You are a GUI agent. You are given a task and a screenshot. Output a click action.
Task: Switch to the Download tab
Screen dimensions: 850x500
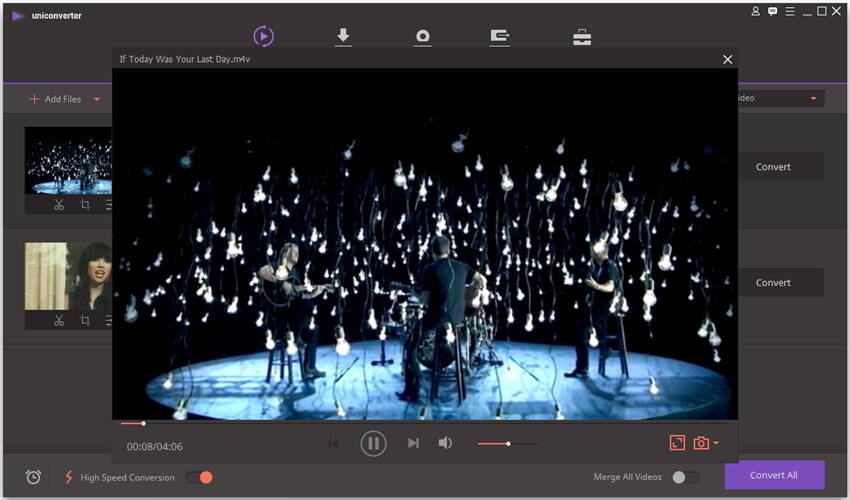pos(343,37)
